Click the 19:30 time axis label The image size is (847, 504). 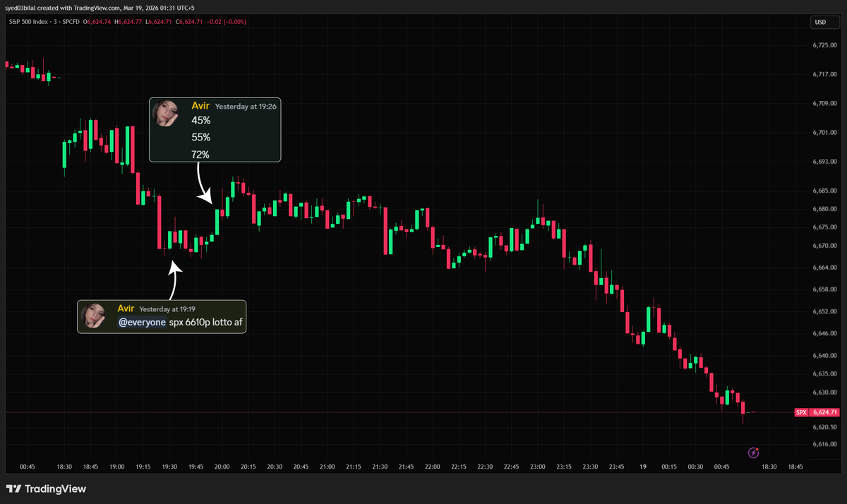point(169,467)
